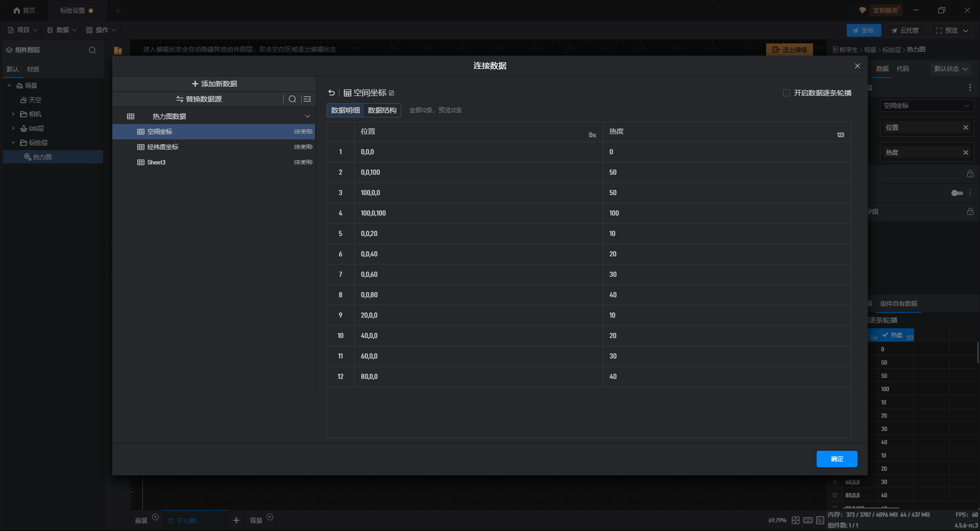Viewport: 980px width, 531px height.
Task: Click fit-to-screen icon near zoom percentage
Action: tap(796, 520)
